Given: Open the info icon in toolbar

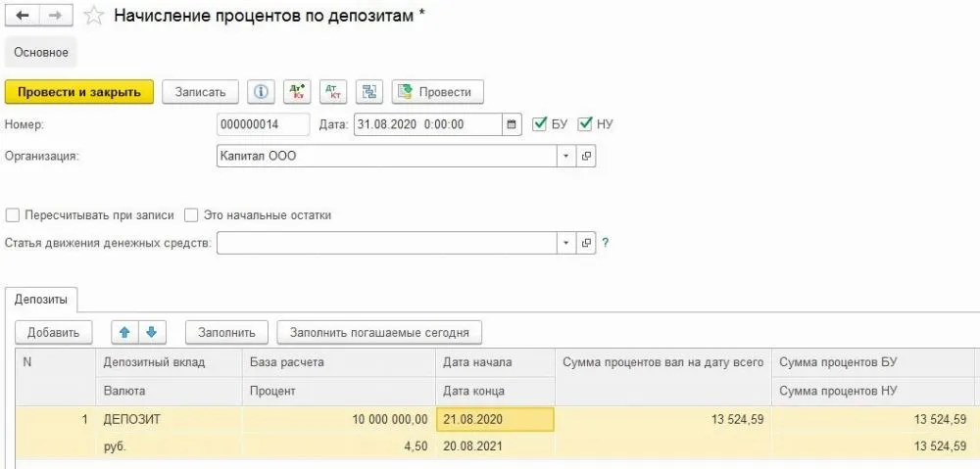Looking at the screenshot, I should [x=261, y=92].
